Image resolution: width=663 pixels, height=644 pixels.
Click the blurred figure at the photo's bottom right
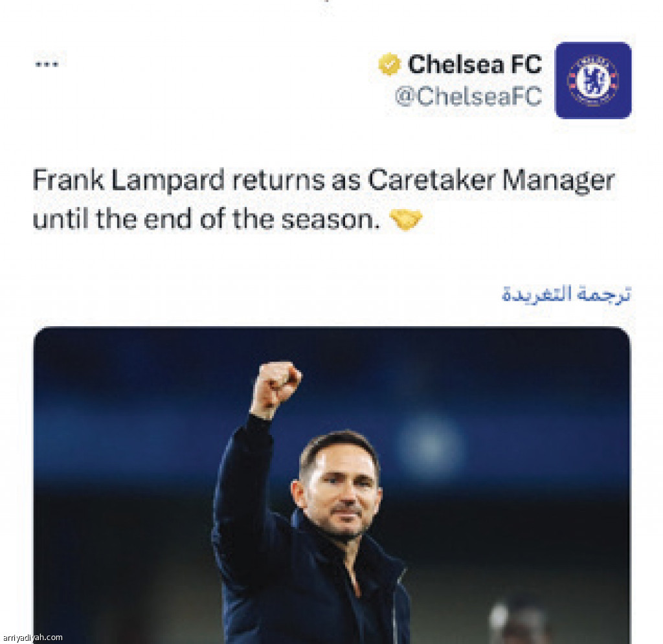coord(518,621)
